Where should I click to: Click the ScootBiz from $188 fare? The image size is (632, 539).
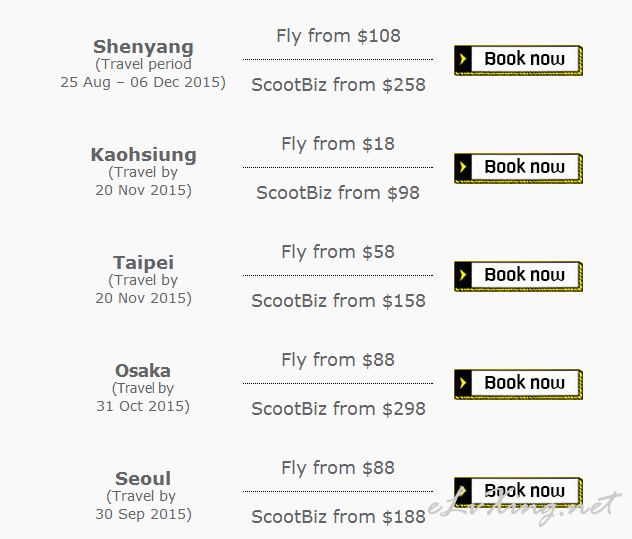tap(338, 517)
